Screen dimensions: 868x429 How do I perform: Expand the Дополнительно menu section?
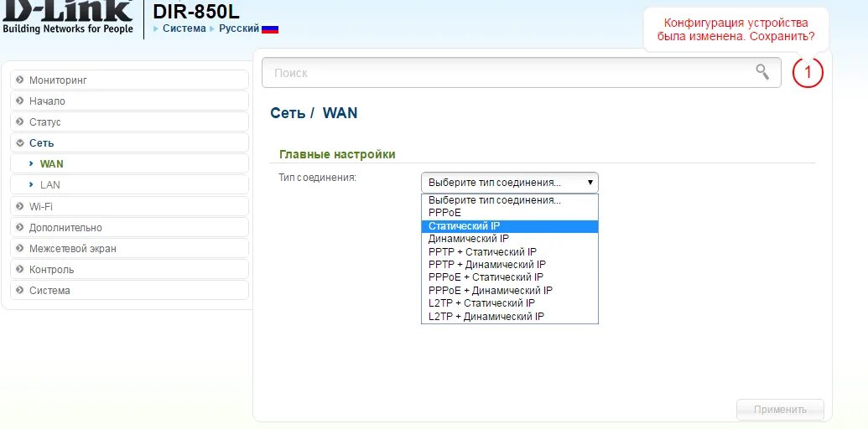click(129, 227)
